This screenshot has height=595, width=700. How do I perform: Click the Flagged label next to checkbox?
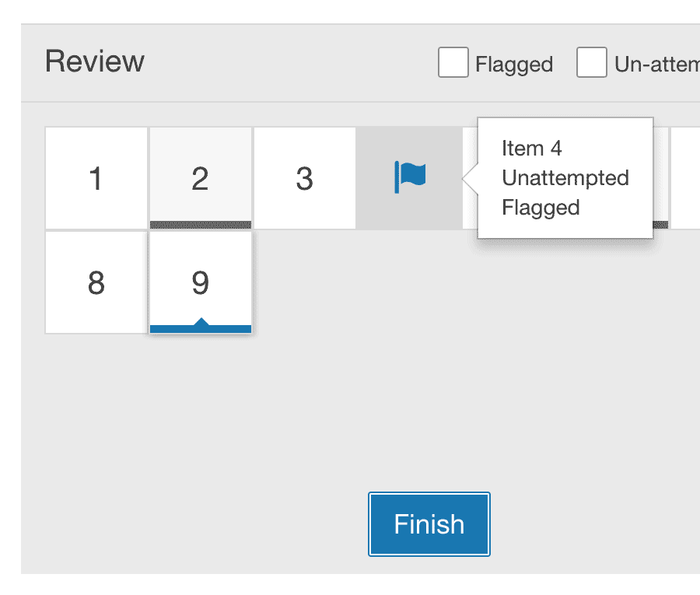(514, 65)
